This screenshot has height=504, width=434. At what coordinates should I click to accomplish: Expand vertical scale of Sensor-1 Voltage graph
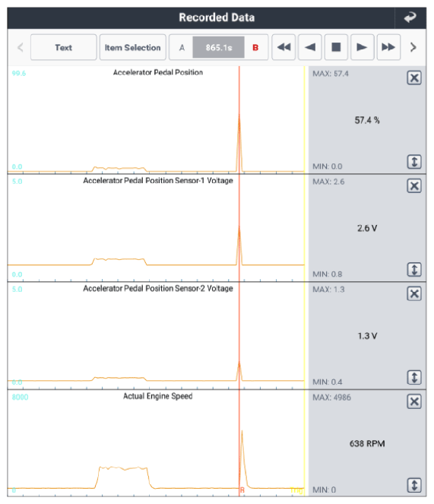pos(414,269)
